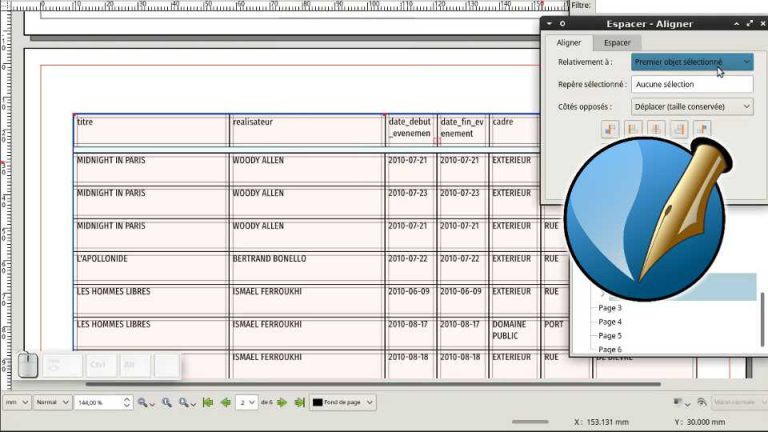Open the Relativement à dropdown
This screenshot has height=432, width=768.
692,62
